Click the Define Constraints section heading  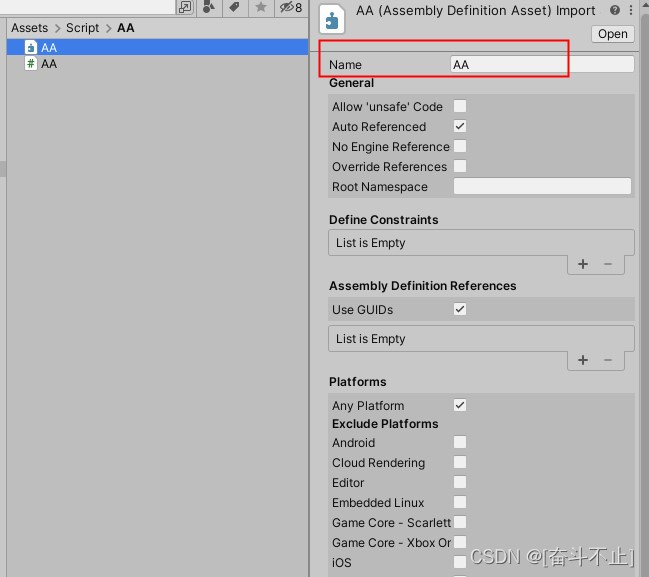tap(383, 219)
